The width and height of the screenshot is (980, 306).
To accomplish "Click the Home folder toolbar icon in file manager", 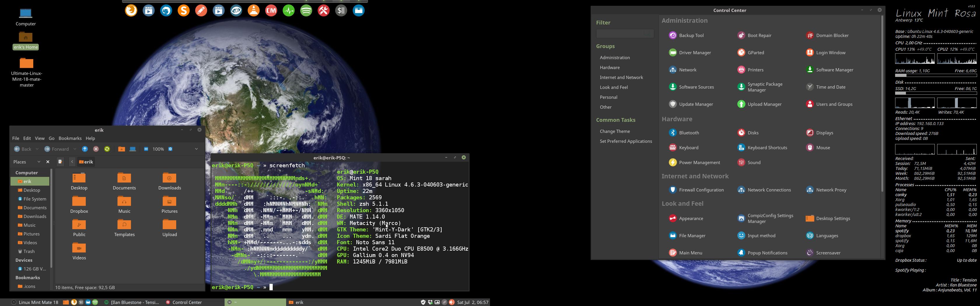I will [x=121, y=149].
